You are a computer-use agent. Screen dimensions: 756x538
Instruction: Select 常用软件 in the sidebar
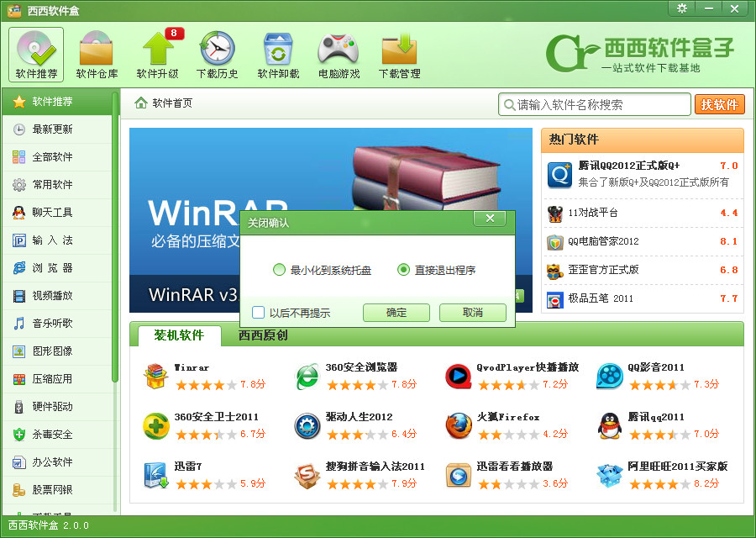(x=57, y=185)
